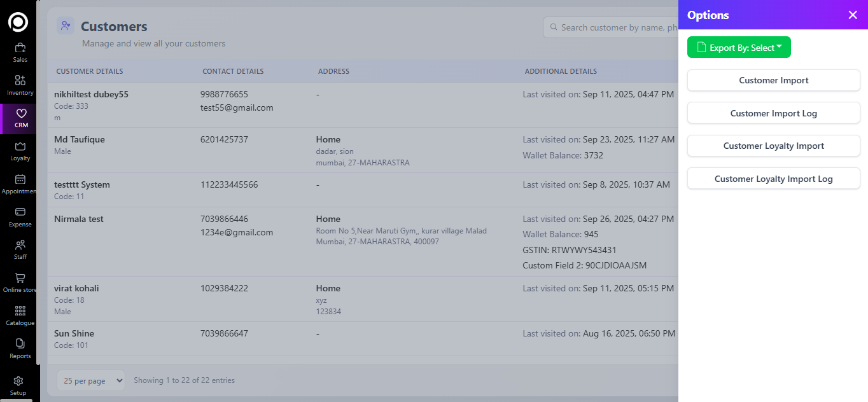Close the Options panel

coord(853,15)
